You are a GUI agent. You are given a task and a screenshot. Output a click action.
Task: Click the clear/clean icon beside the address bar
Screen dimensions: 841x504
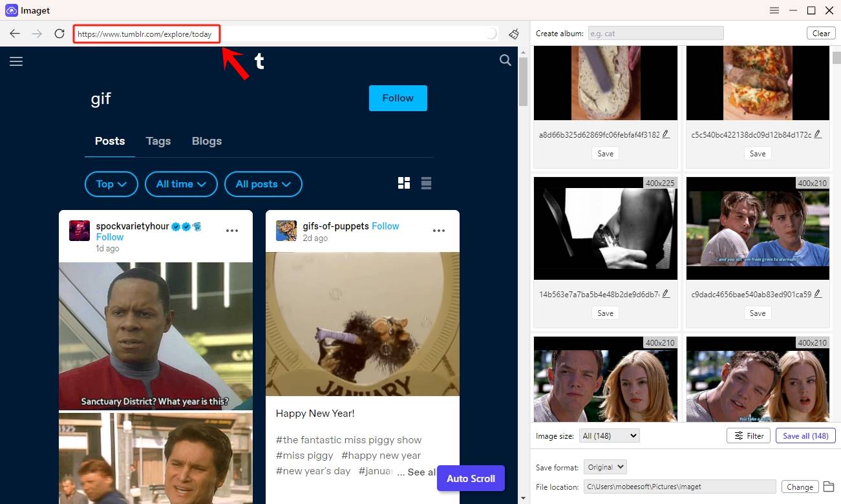[514, 34]
